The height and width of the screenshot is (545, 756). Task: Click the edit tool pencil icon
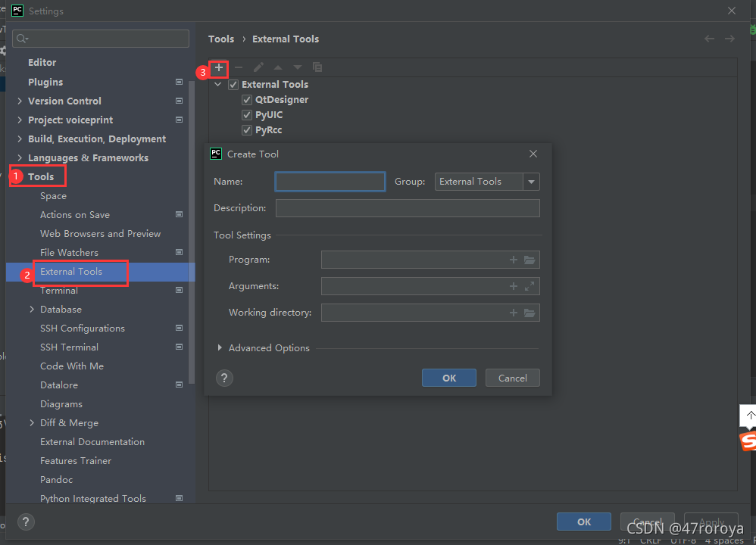click(x=258, y=67)
